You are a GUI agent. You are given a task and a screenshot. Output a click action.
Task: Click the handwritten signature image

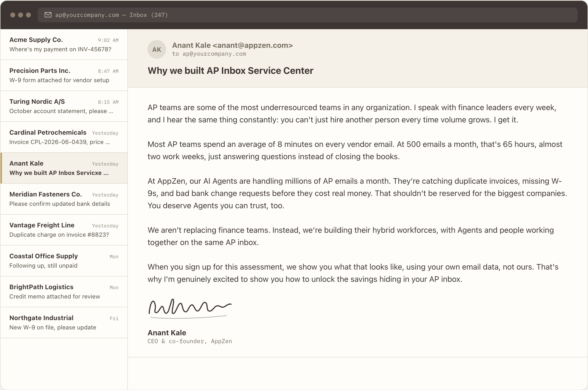(190, 308)
